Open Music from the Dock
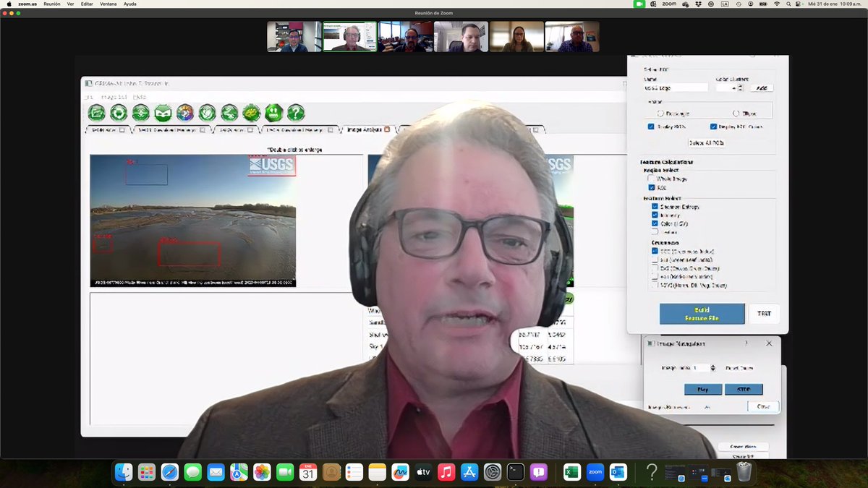This screenshot has height=488, width=868. click(446, 472)
